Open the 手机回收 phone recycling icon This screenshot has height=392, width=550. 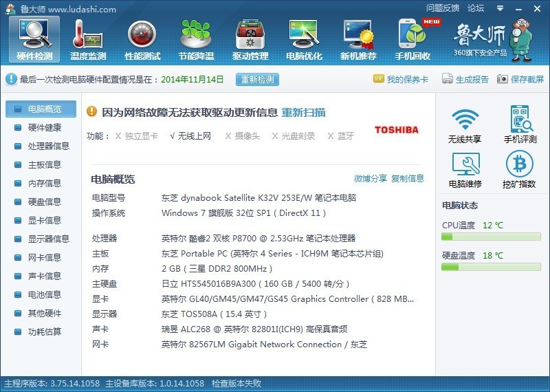(412, 40)
